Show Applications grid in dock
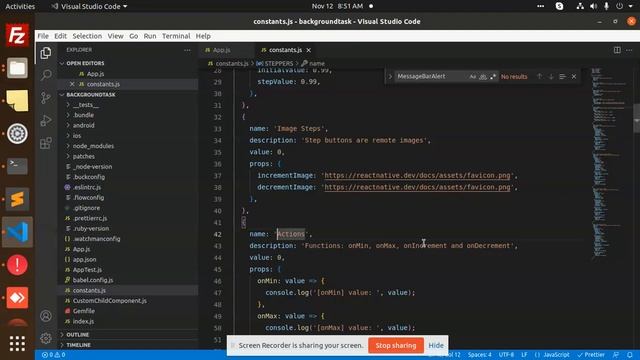The image size is (640, 360). coord(17,344)
